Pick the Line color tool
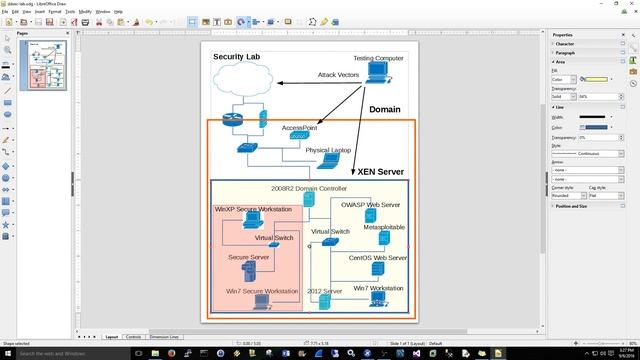 (6, 65)
